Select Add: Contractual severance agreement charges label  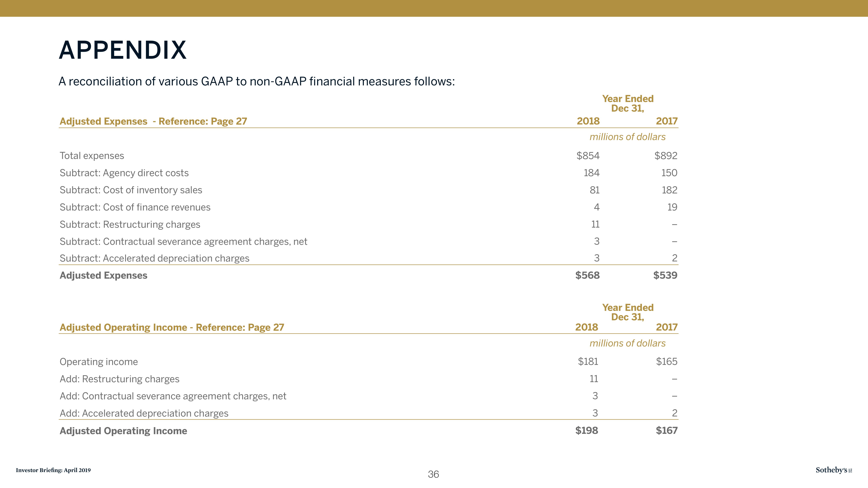(173, 396)
